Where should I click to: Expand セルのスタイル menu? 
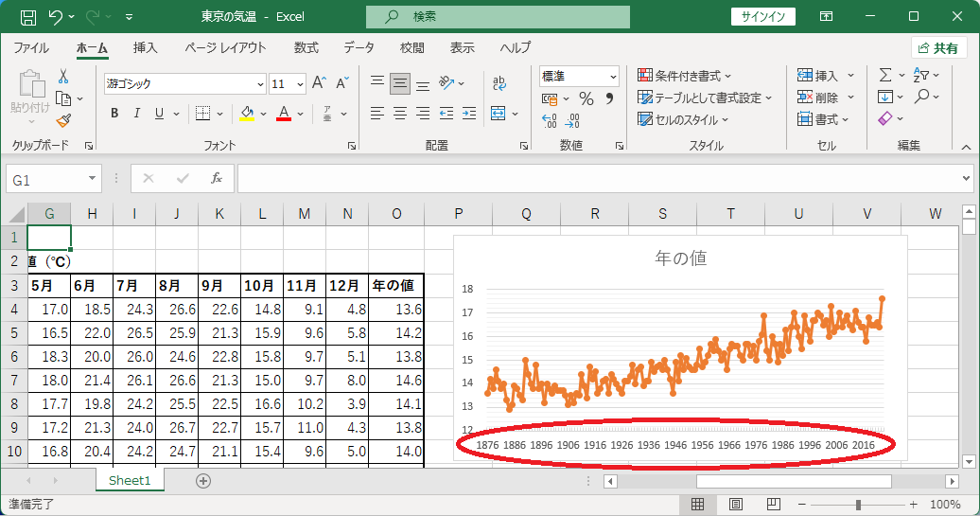pos(683,119)
